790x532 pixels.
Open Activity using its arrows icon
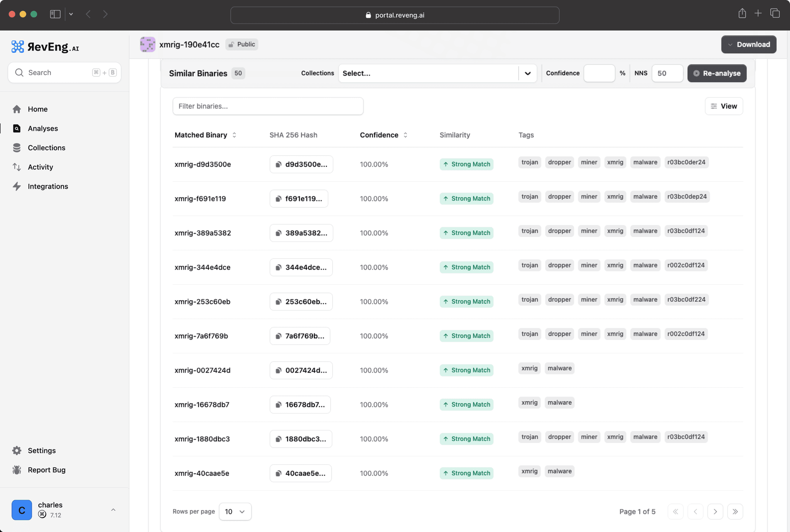click(17, 167)
